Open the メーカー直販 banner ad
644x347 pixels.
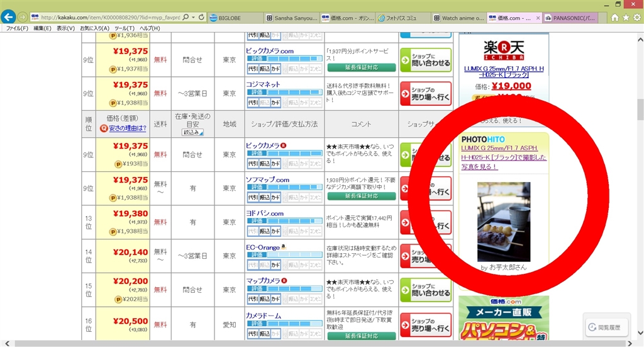click(x=504, y=318)
